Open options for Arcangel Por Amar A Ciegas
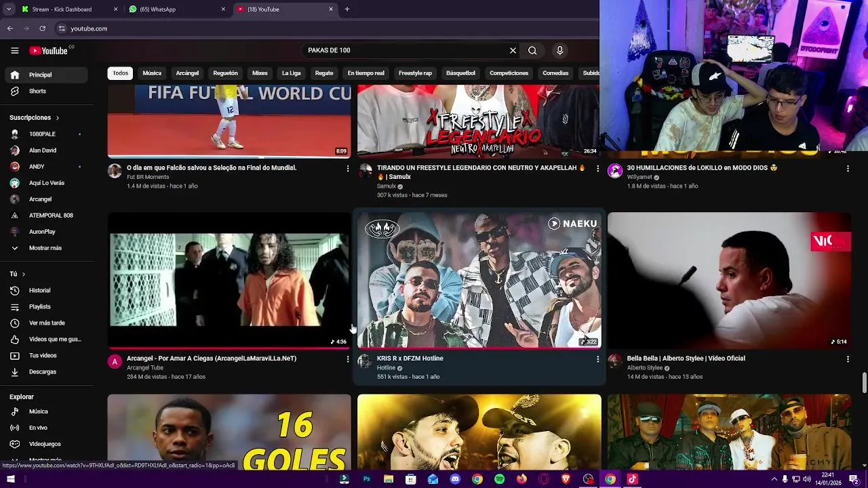The image size is (868, 488). (348, 359)
